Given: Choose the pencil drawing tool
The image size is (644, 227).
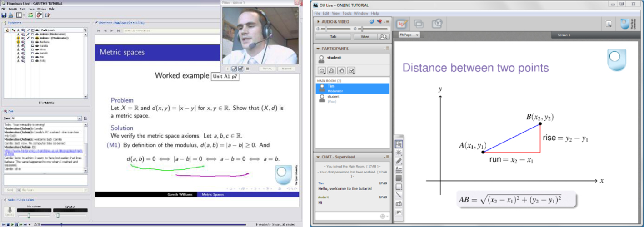Looking at the screenshot, I should click(x=399, y=161).
